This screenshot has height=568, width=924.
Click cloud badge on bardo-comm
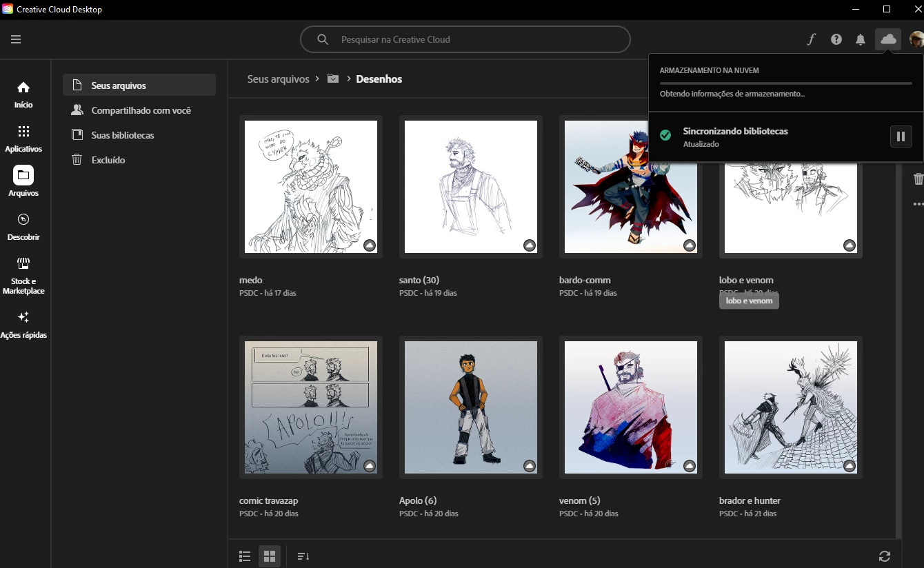(x=690, y=245)
